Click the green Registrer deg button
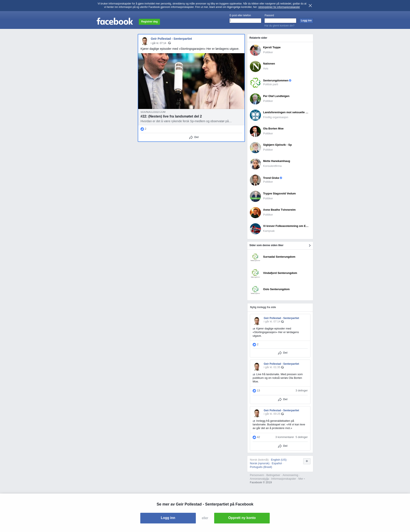Screen dimensions: 410x532 point(149,22)
